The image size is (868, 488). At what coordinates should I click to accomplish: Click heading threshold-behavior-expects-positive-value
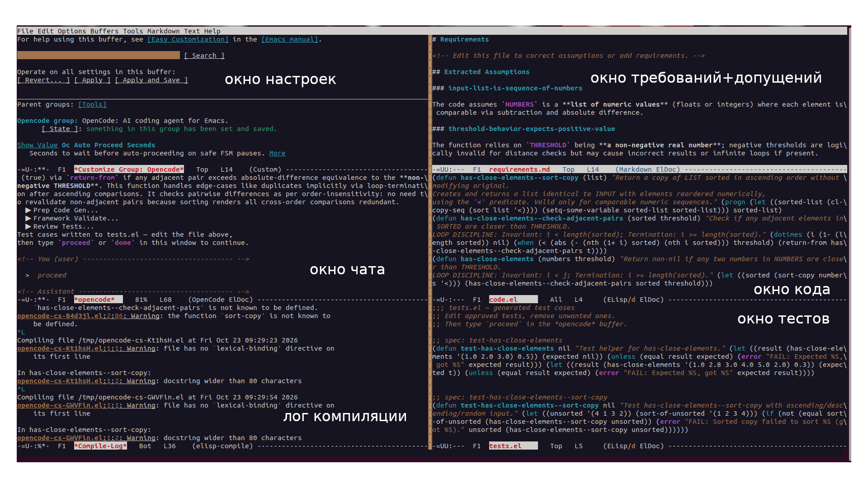(x=524, y=129)
